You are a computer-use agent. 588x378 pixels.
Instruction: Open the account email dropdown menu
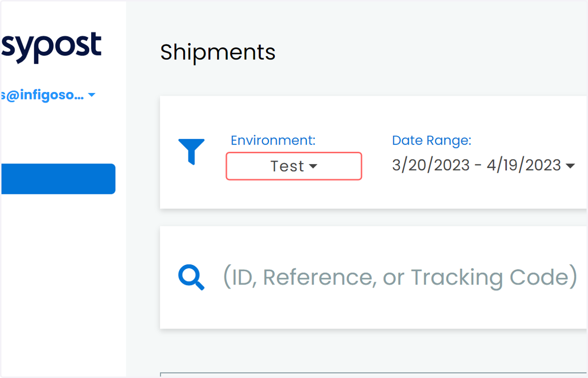click(48, 95)
